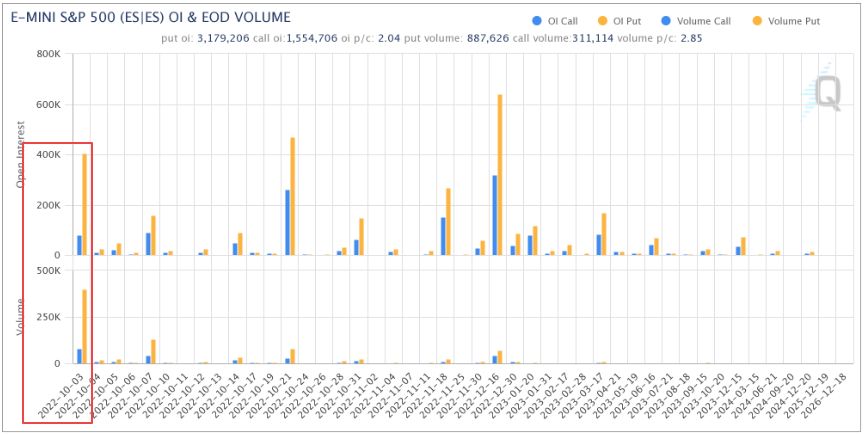864x435 pixels.
Task: Click the Volume Put bar for 2022-10-03
Action: (84, 327)
